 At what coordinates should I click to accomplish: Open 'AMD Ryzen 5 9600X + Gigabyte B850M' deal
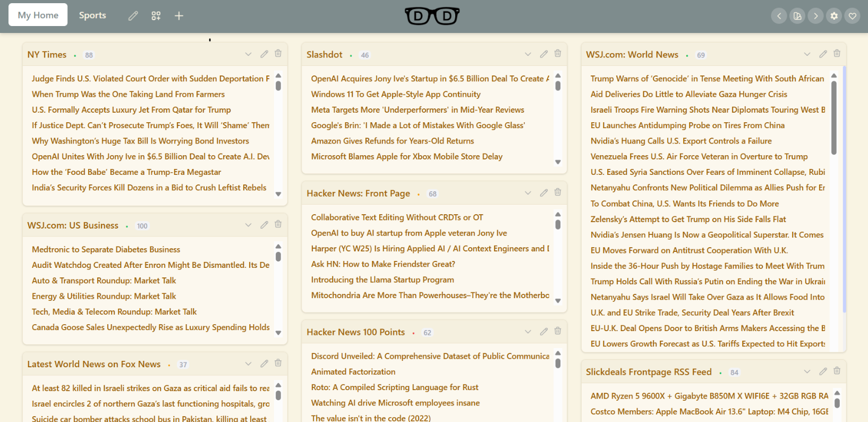coord(709,396)
